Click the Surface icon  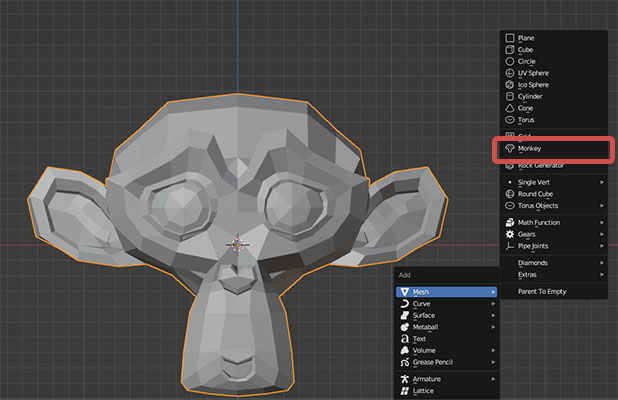404,315
